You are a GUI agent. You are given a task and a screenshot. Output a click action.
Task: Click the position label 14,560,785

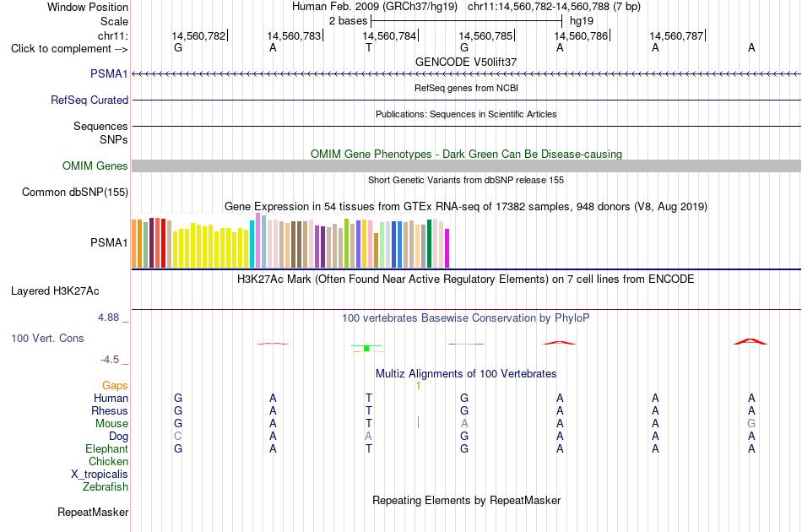click(x=485, y=35)
